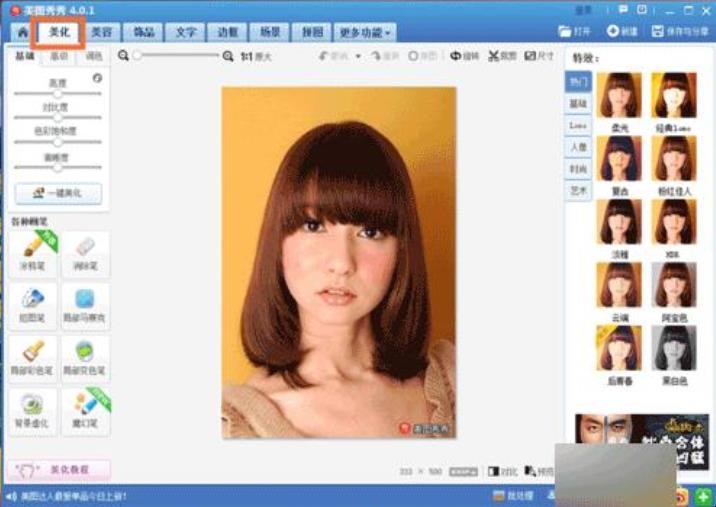This screenshot has width=716, height=507.
Task: Click the zoom slider track
Action: (x=176, y=56)
